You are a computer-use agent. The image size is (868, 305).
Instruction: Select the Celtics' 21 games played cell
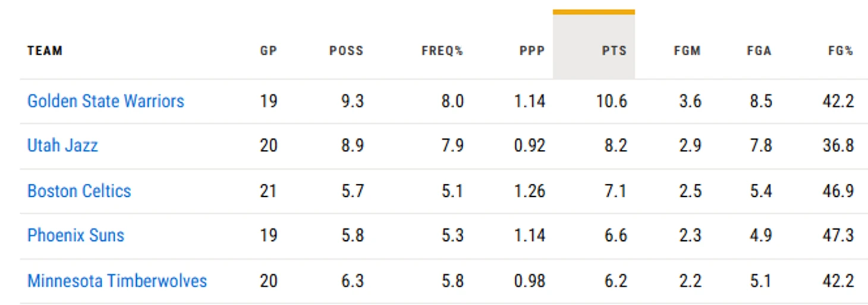pyautogui.click(x=269, y=191)
